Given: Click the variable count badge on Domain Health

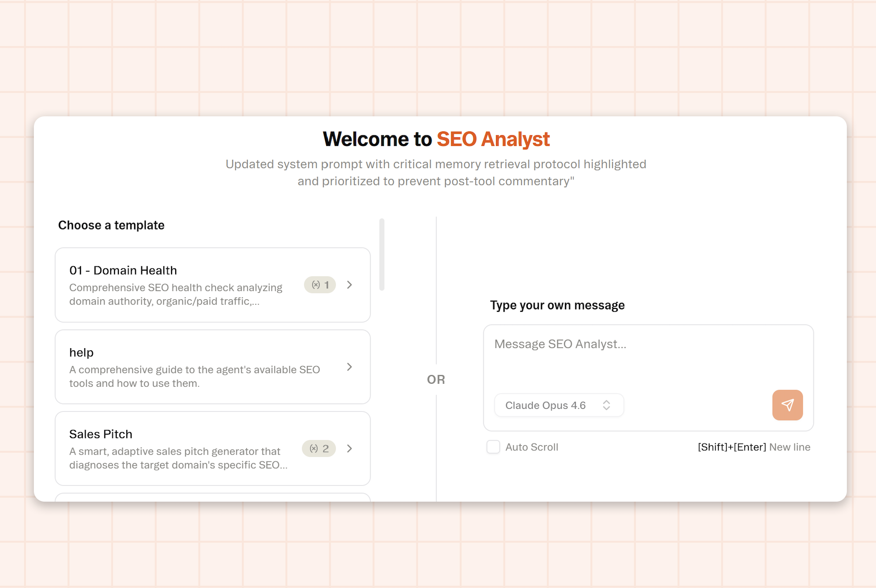Looking at the screenshot, I should tap(320, 285).
